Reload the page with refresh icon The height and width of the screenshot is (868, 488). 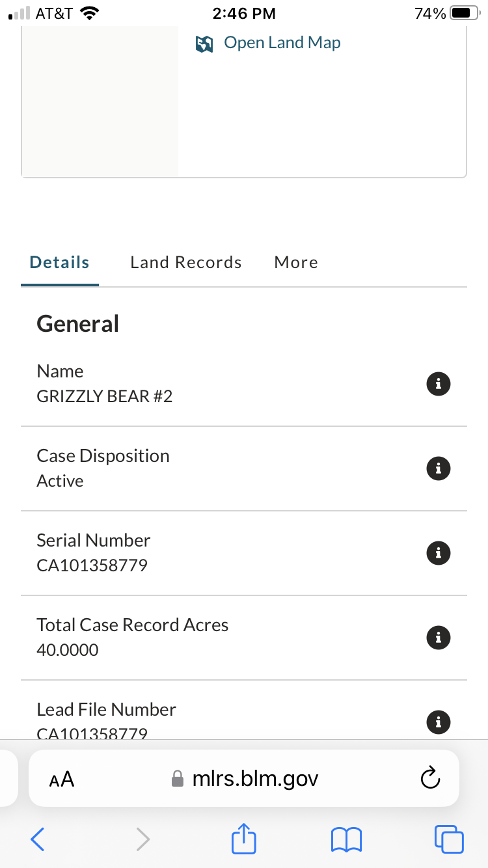(x=430, y=778)
